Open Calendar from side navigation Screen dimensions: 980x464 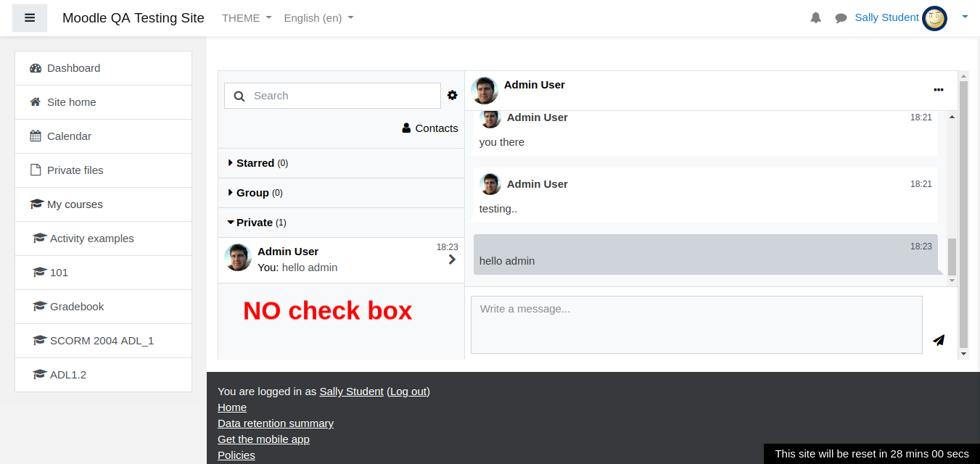[103, 136]
